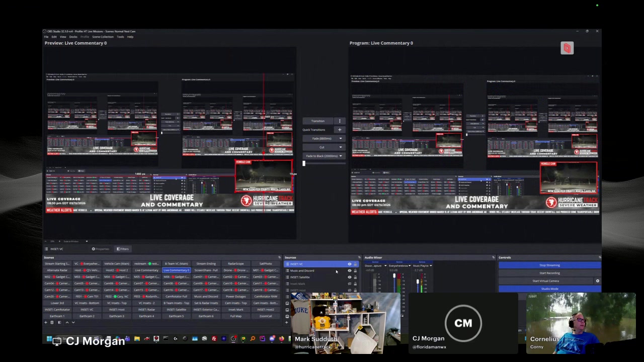This screenshot has height=362, width=644.
Task: Open source Filters button
Action: [x=123, y=249]
